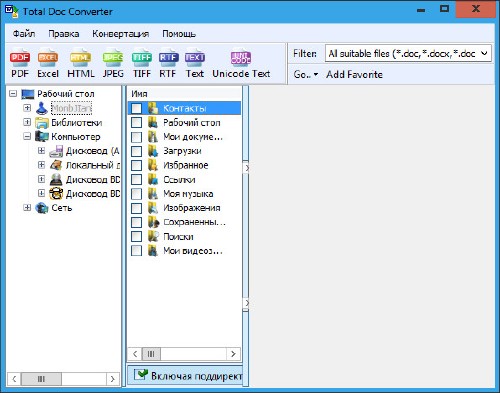This screenshot has width=500, height=393.
Task: Choose the RTF conversion icon
Action: click(x=167, y=64)
